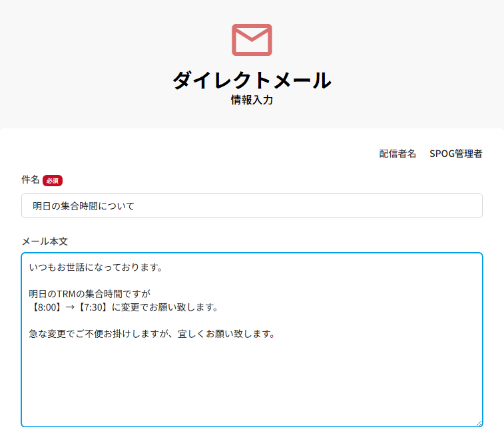Click the 必須 required badge
The width and height of the screenshot is (504, 427).
[x=53, y=180]
